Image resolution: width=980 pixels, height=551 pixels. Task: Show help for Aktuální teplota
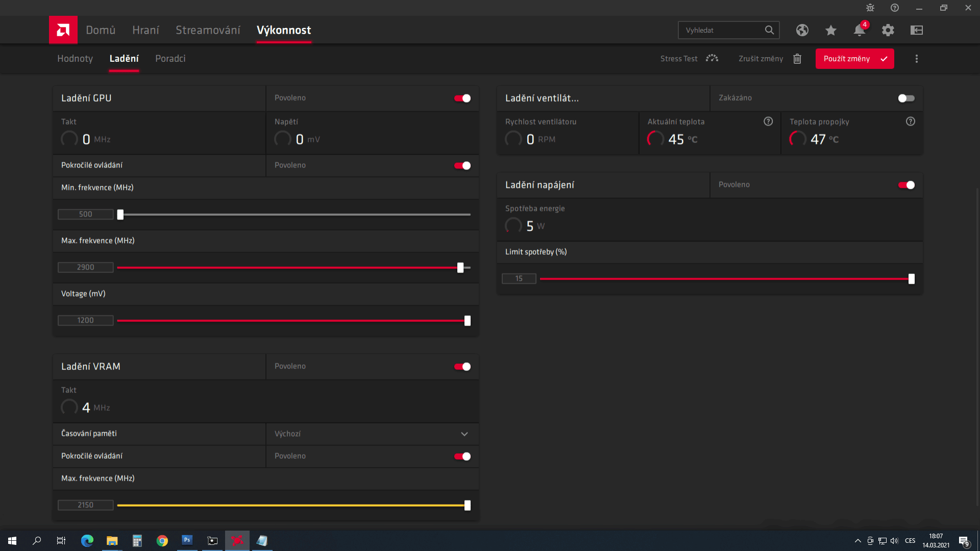(x=768, y=121)
